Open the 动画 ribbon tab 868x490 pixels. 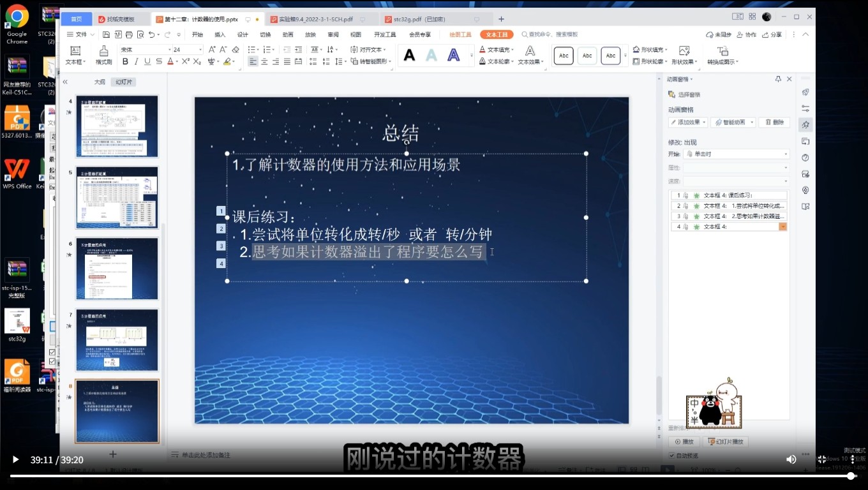pos(288,34)
